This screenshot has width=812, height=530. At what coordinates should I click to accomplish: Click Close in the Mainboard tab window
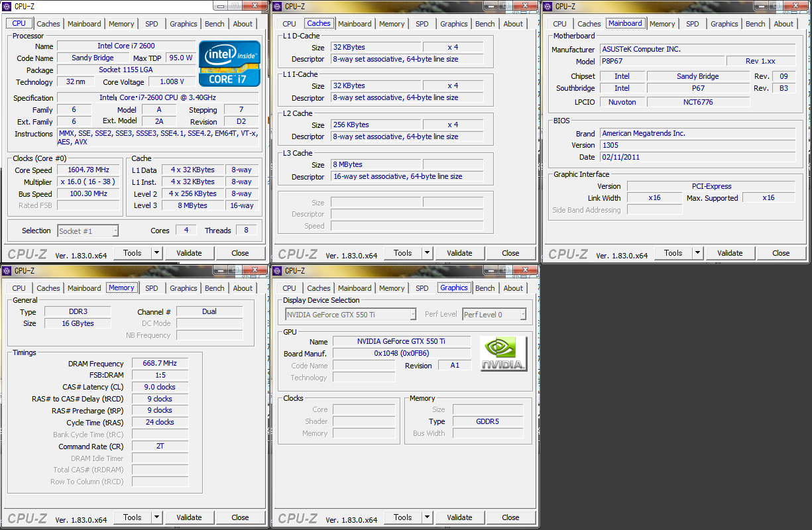point(781,252)
